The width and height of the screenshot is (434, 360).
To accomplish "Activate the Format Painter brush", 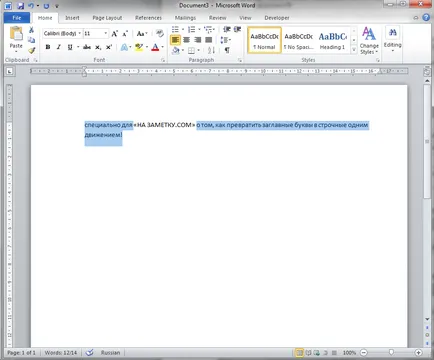I will pos(31,50).
